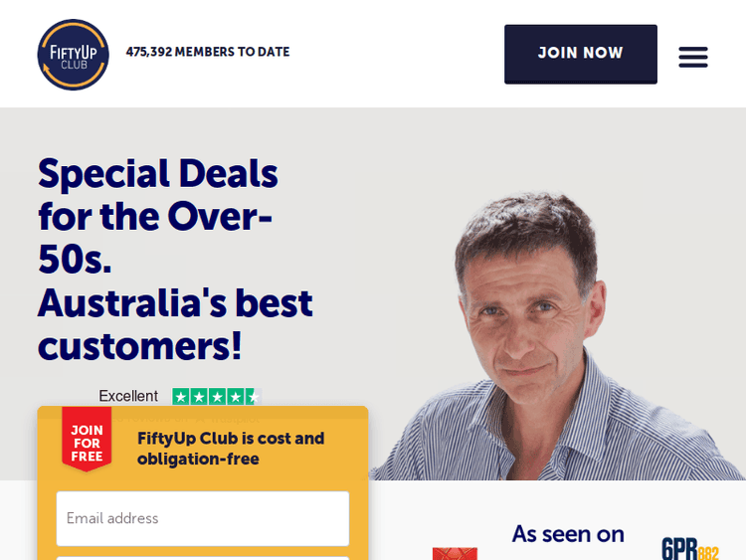
Task: Click the As seen on heading
Action: point(568,534)
